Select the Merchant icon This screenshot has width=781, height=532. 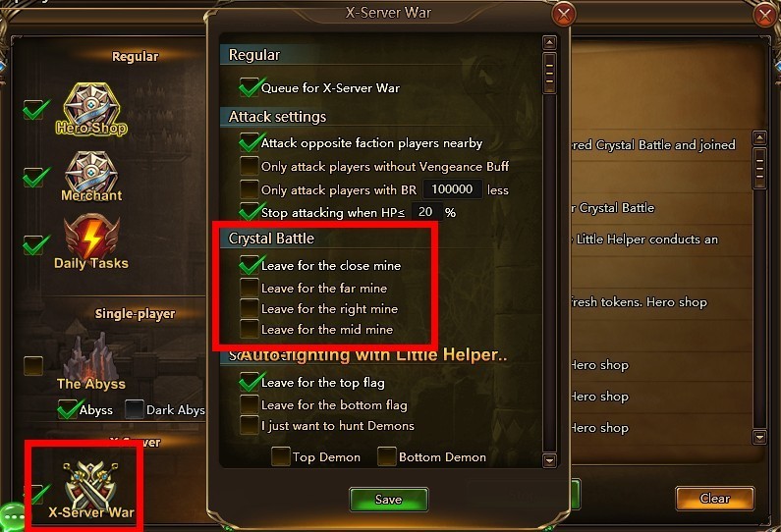(x=91, y=176)
